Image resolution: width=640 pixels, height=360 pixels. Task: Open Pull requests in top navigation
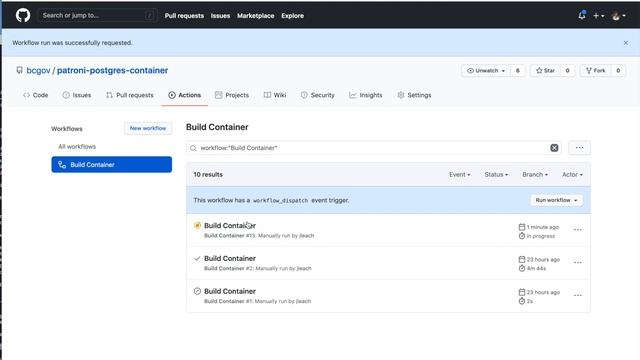point(184,16)
